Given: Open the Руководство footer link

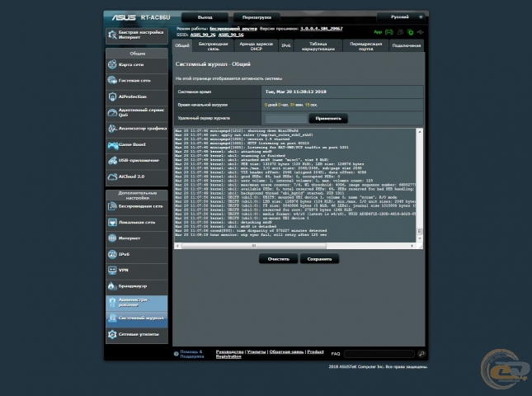Looking at the screenshot, I should [x=229, y=351].
